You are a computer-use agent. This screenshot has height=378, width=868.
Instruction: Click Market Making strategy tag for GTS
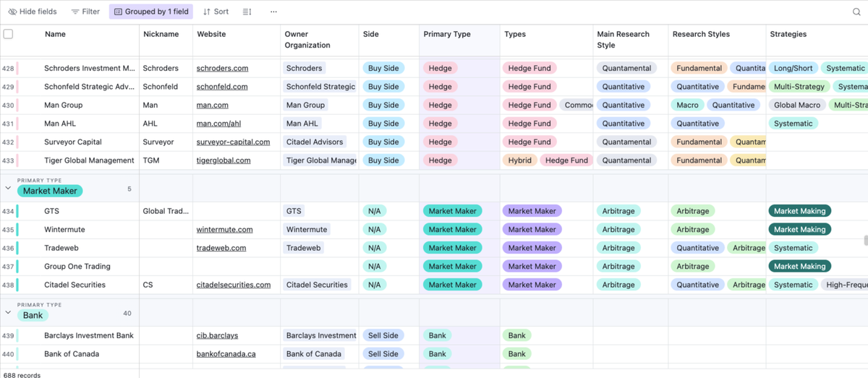(800, 211)
